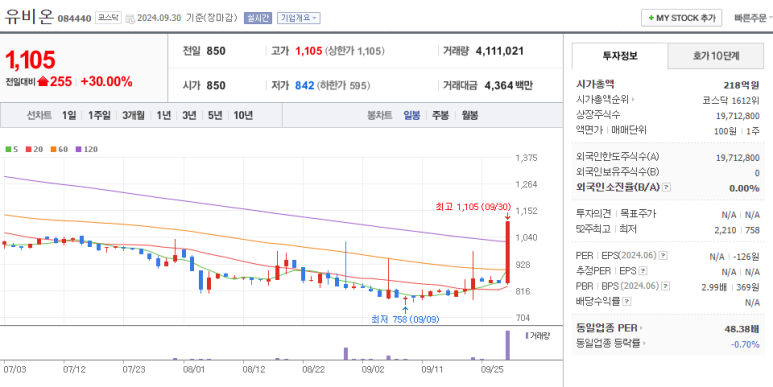Expand the 기업개요 dropdown
The width and height of the screenshot is (773, 387).
[299, 18]
